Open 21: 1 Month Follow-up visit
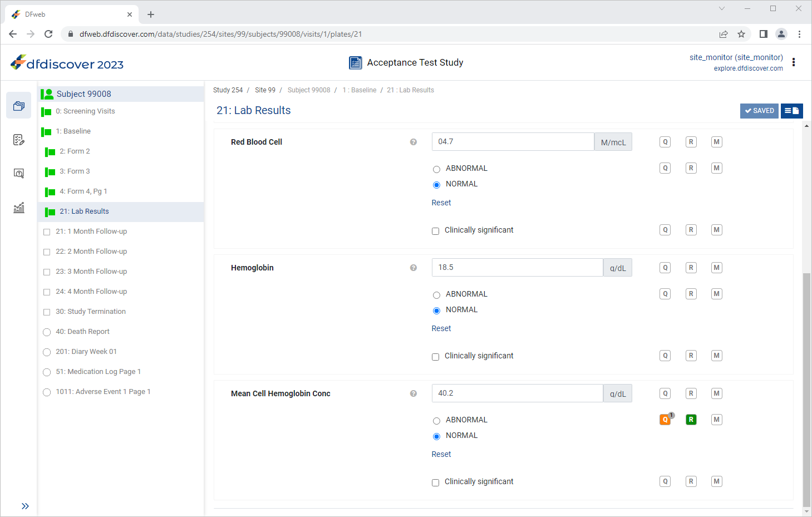This screenshot has width=812, height=517. [x=91, y=232]
